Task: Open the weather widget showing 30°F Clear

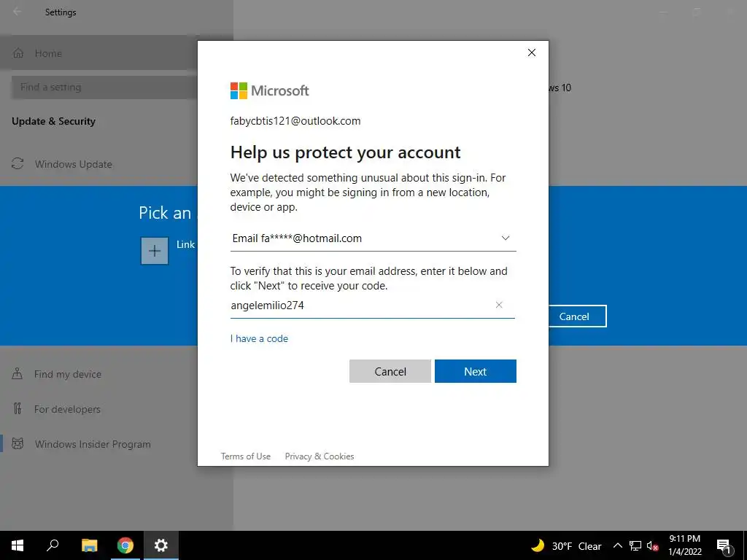Action: (x=567, y=545)
